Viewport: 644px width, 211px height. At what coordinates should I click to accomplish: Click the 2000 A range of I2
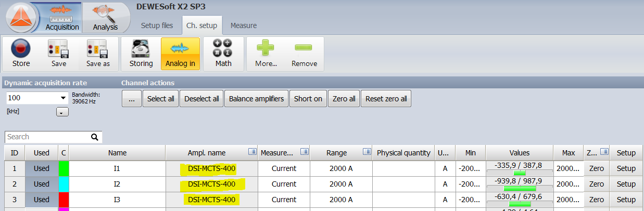[341, 184]
